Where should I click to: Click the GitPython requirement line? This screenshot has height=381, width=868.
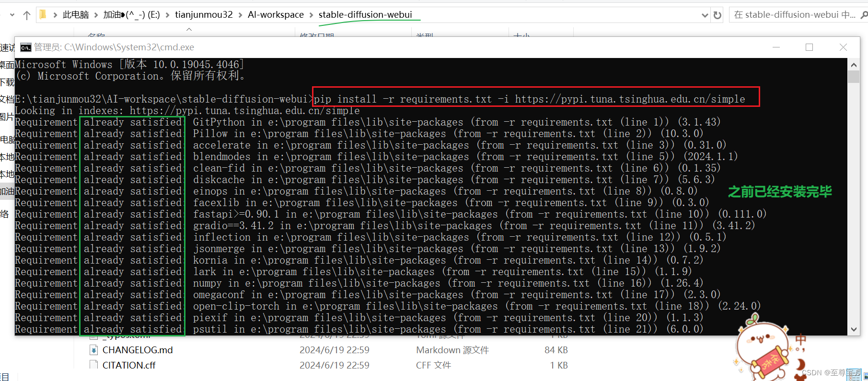368,122
